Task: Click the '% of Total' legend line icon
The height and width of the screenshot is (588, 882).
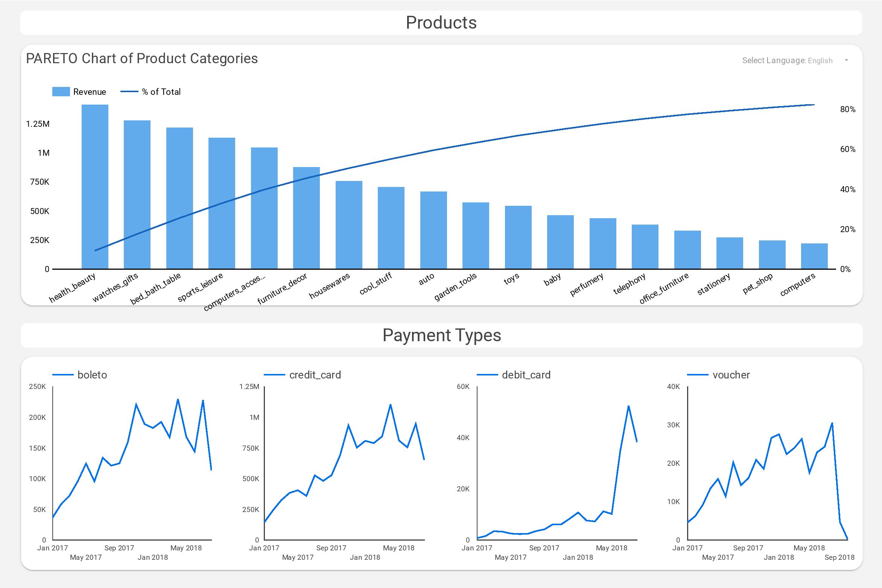Action: (129, 91)
